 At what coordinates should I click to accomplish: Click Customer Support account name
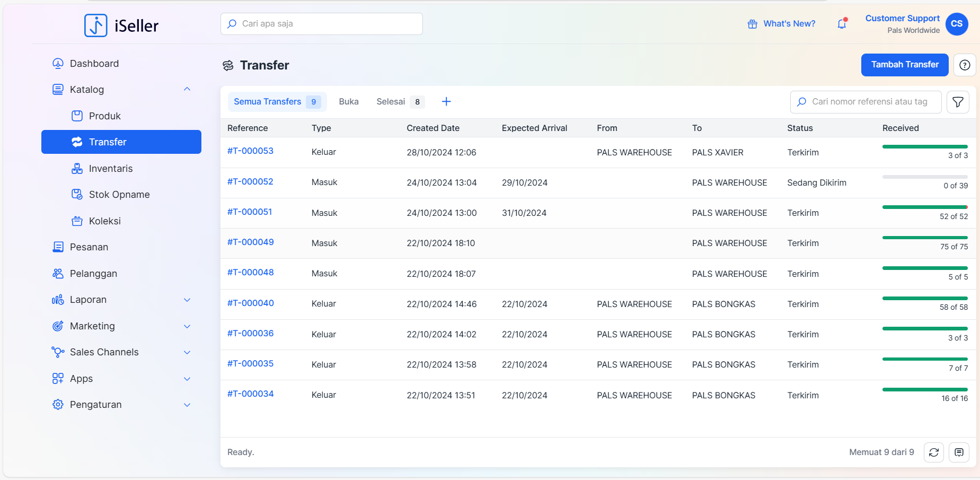903,19
